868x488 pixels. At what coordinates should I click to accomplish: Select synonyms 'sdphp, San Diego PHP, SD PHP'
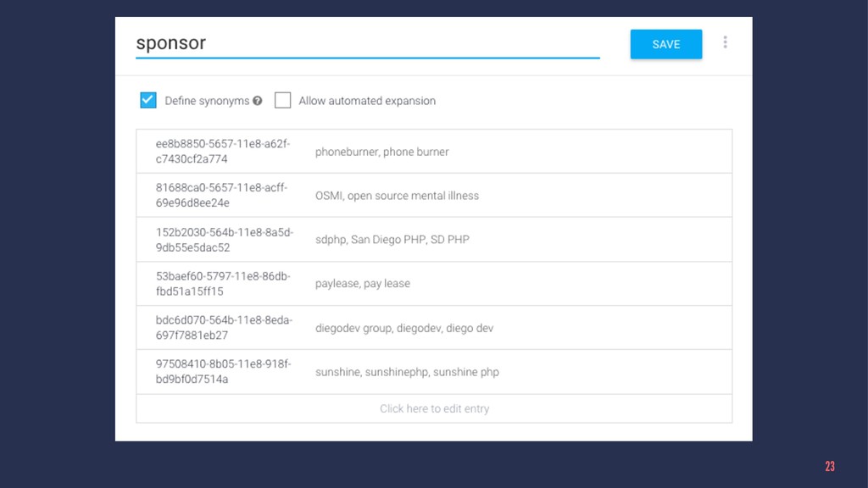coord(392,240)
